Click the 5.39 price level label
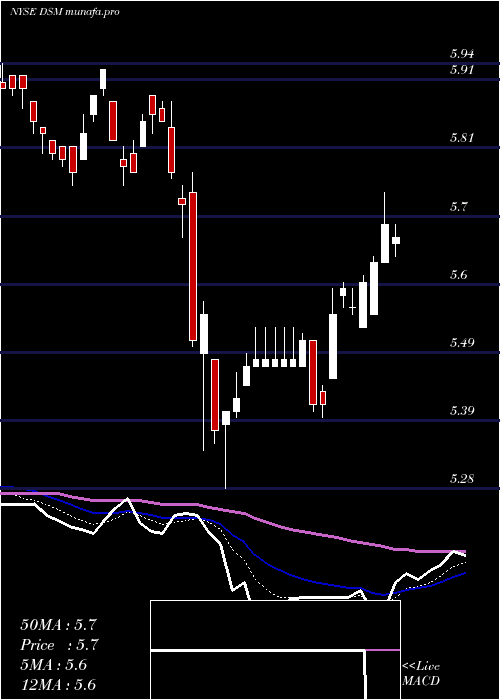The height and width of the screenshot is (700, 500). 462,410
